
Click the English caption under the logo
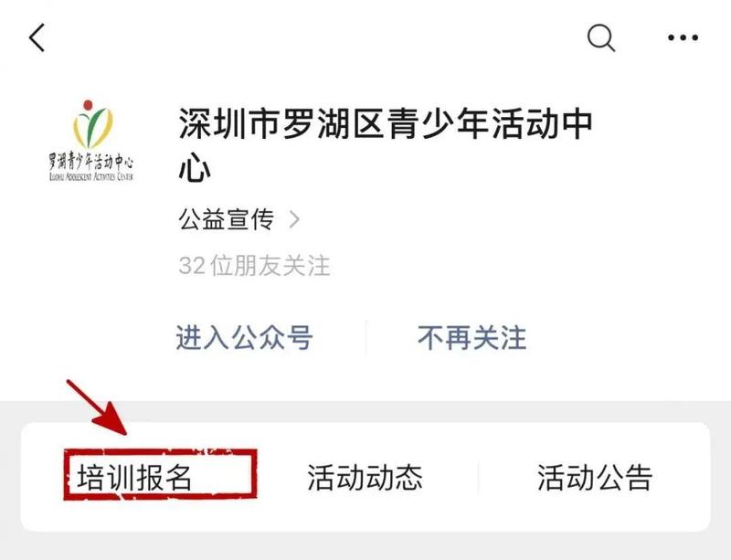point(91,176)
